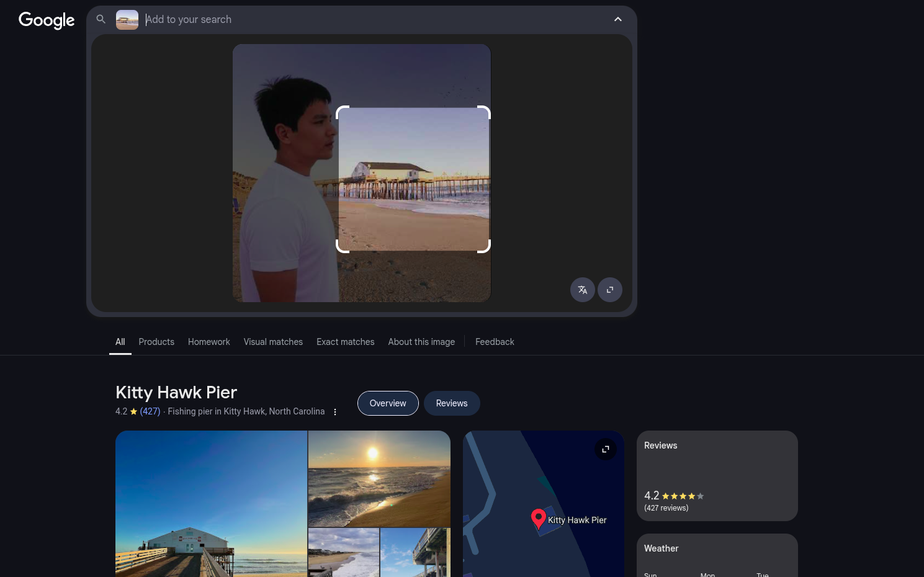Click the expand image view icon
Image resolution: width=924 pixels, height=577 pixels.
click(x=609, y=290)
